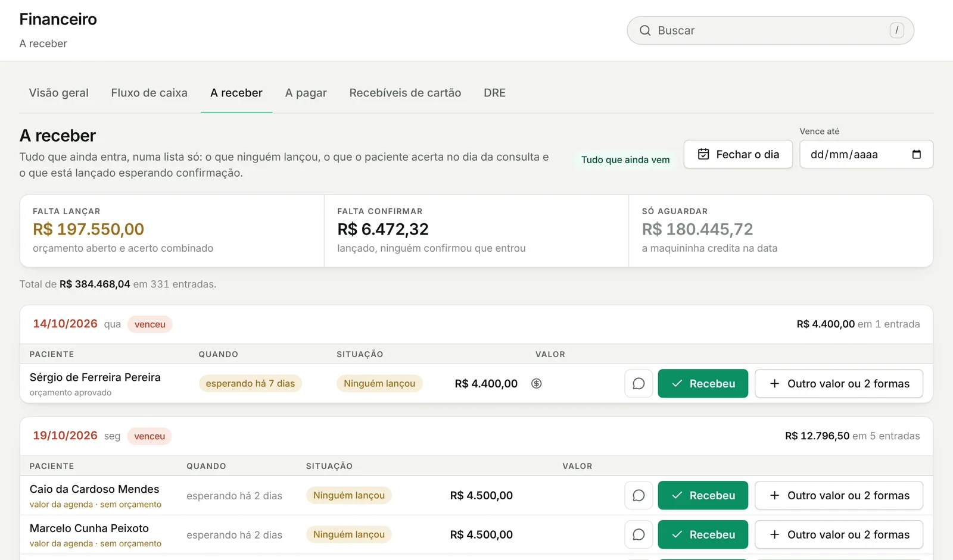Select the Só aguardar summary card
The image size is (953, 560).
[x=781, y=231]
